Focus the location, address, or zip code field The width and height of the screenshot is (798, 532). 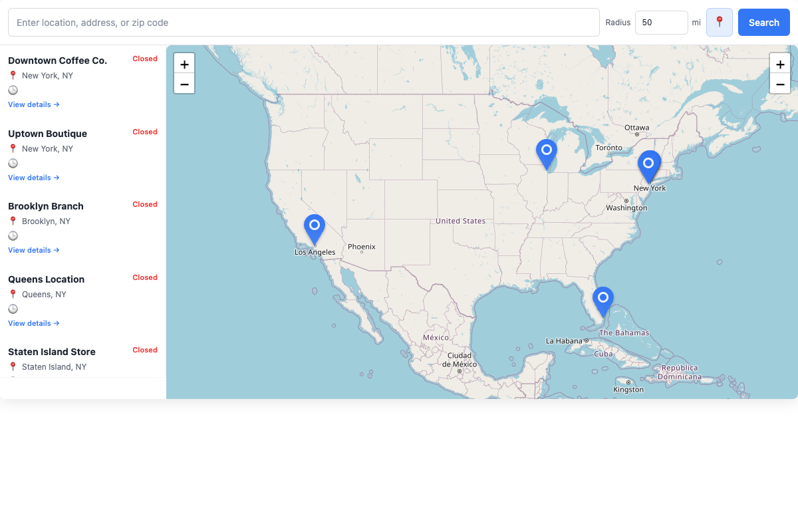pos(304,23)
